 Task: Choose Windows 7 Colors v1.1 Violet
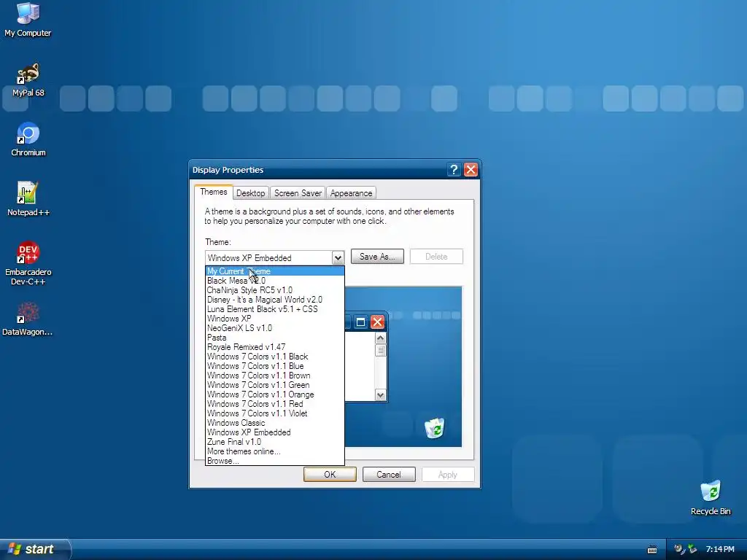(275, 414)
